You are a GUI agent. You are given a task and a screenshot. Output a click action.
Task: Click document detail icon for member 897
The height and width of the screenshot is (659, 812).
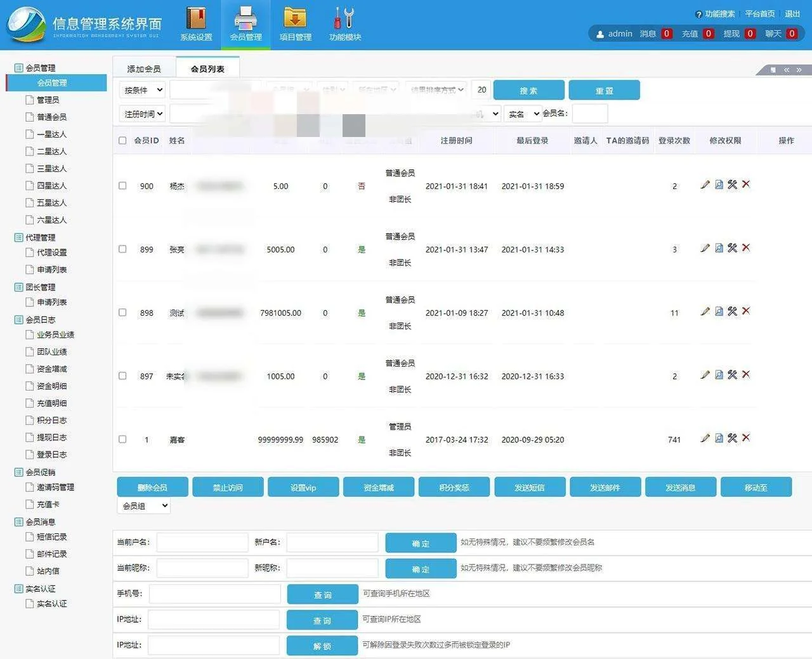tap(719, 375)
